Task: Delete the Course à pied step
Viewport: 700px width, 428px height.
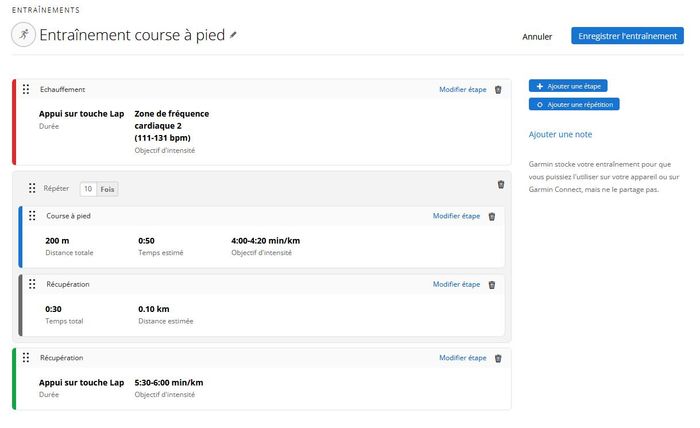Action: (x=491, y=216)
